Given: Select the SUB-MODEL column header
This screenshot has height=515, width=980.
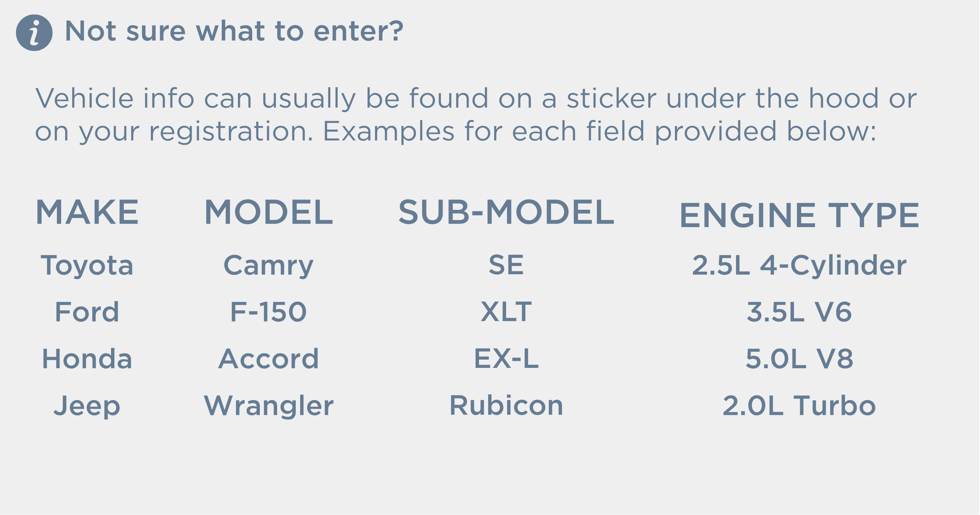Looking at the screenshot, I should coord(506,212).
